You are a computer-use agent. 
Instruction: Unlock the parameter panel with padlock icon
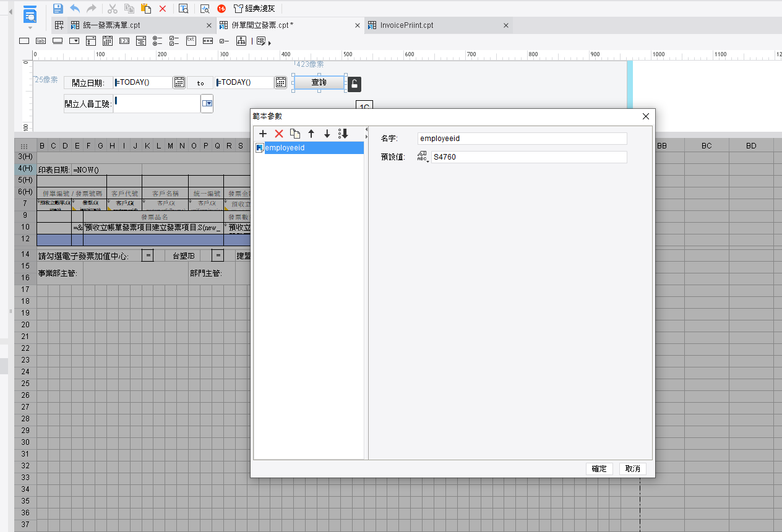[x=354, y=84]
